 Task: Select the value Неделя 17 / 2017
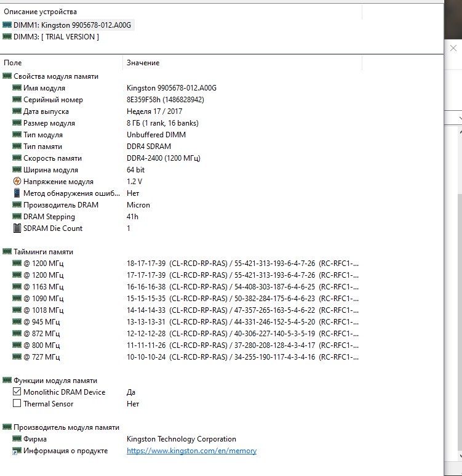click(154, 111)
